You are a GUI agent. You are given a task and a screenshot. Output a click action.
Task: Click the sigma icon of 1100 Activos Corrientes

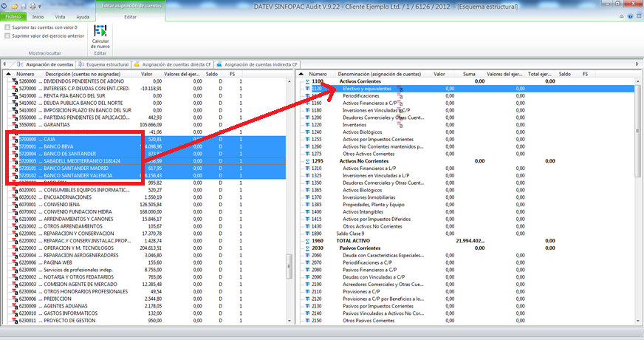pyautogui.click(x=307, y=81)
